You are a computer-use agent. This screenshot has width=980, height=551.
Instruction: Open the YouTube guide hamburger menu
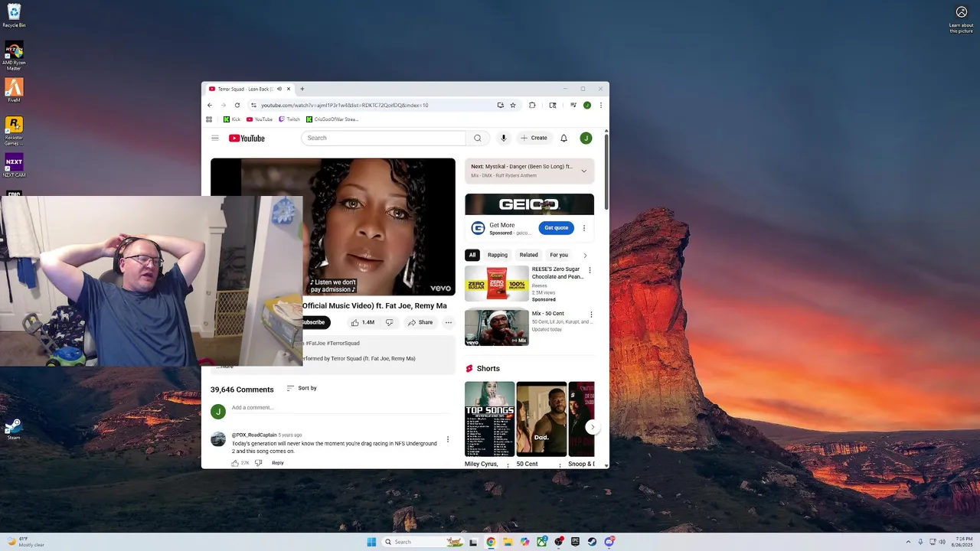[x=215, y=139]
